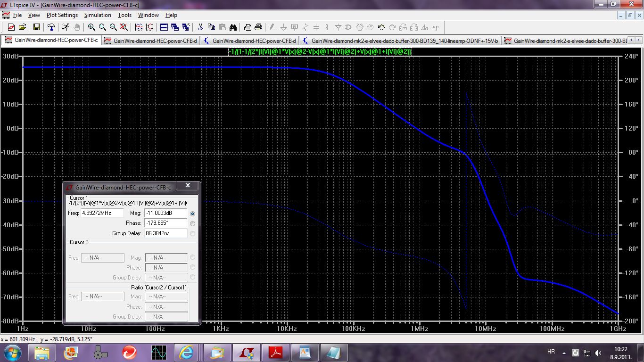Switch to the GainWire-diamond-HEC-power-CFB-d schematic tab
The image size is (644, 362).
pos(250,41)
